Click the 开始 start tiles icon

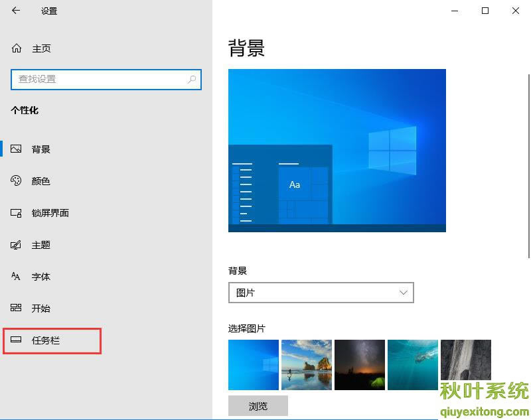[x=16, y=308]
